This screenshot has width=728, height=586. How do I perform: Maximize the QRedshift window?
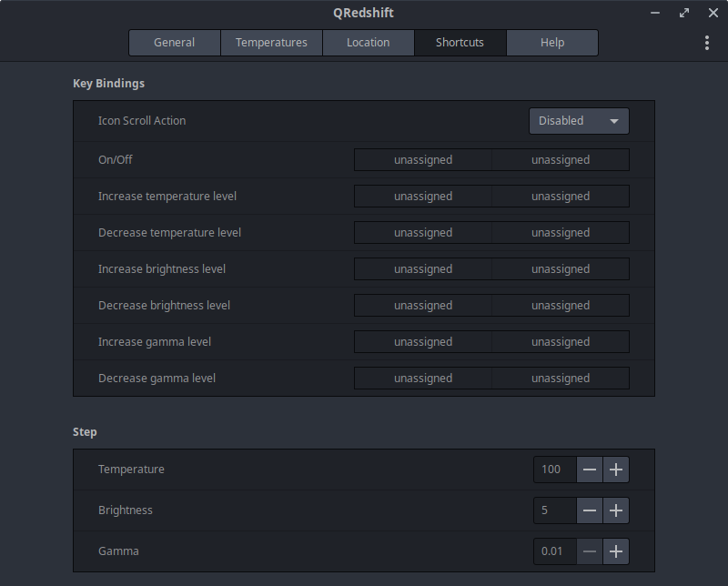[684, 13]
